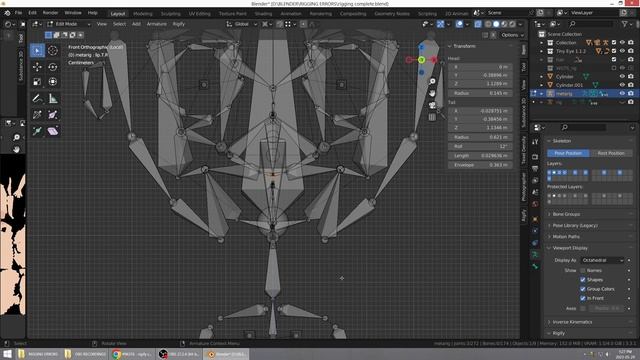Open the Rigify viewport header menu
Viewport: 640px width, 360px height.
(x=178, y=24)
